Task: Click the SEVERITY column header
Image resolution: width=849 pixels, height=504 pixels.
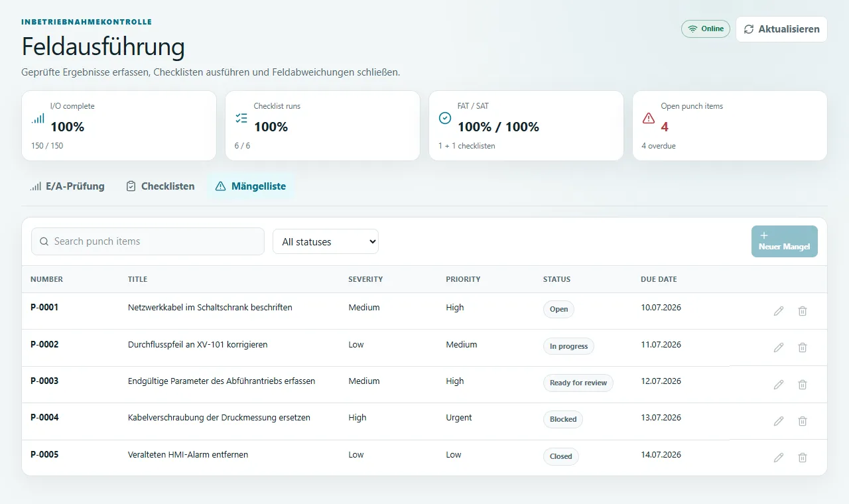Action: click(x=365, y=279)
